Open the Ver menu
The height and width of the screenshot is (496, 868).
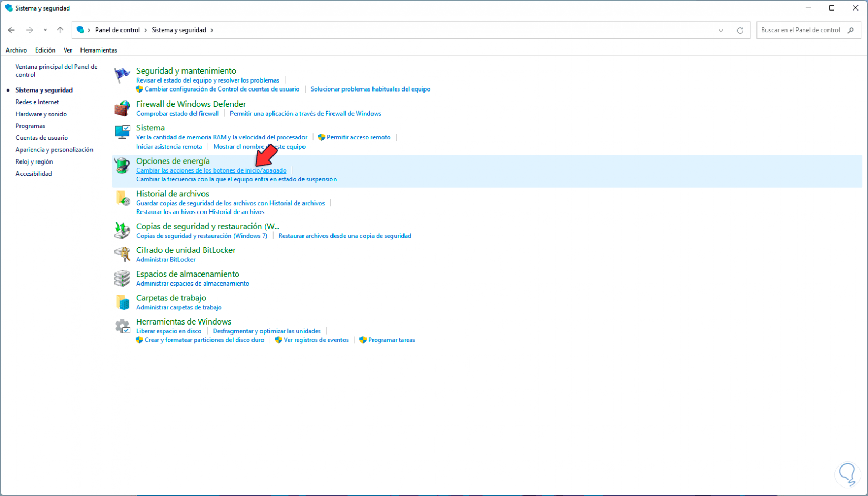pos(68,50)
